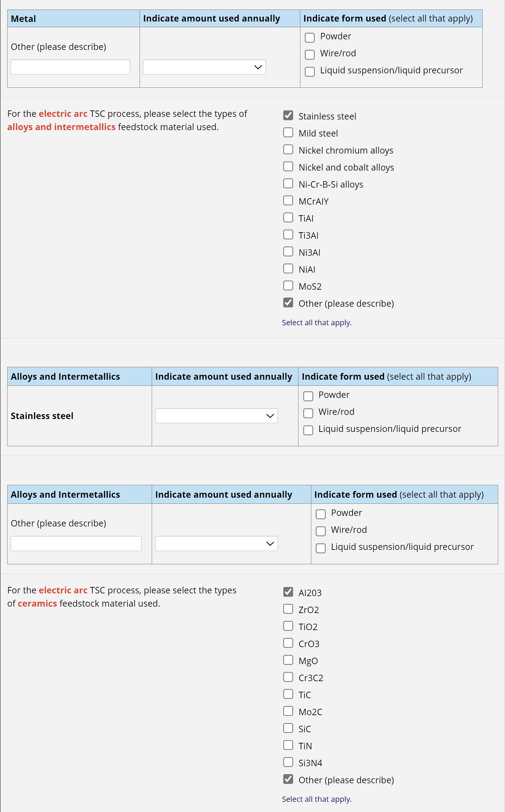
Task: Check Powder form for Stainless steel
Action: pyautogui.click(x=308, y=396)
